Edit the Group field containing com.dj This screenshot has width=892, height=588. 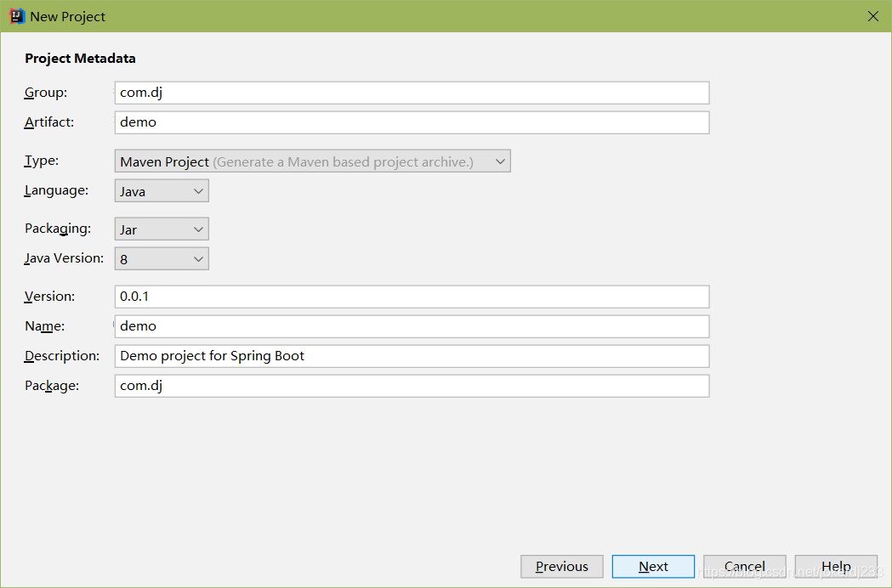pyautogui.click(x=412, y=93)
